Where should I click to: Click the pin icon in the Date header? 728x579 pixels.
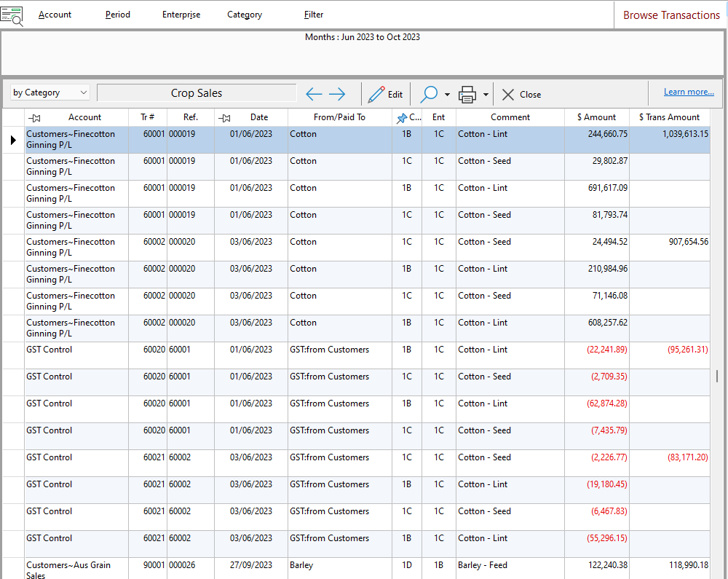point(224,118)
